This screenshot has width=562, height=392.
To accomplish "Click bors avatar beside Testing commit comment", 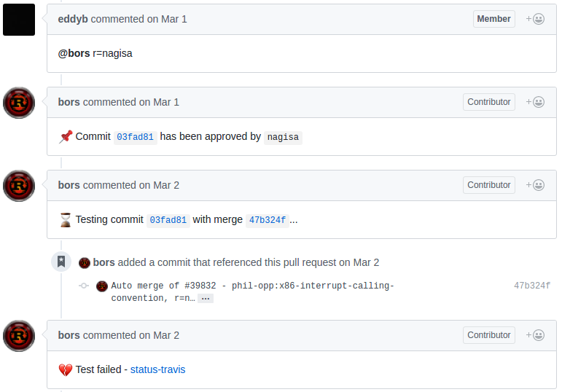I will click(19, 186).
